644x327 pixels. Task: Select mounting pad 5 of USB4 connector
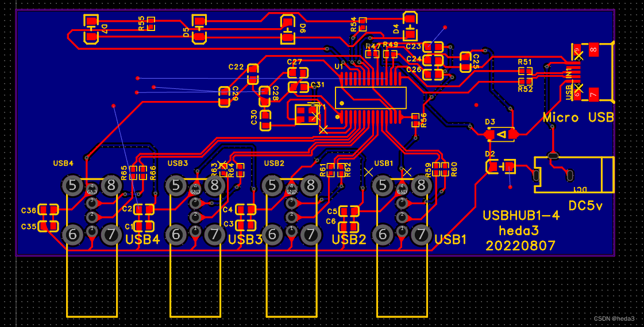pyautogui.click(x=73, y=186)
